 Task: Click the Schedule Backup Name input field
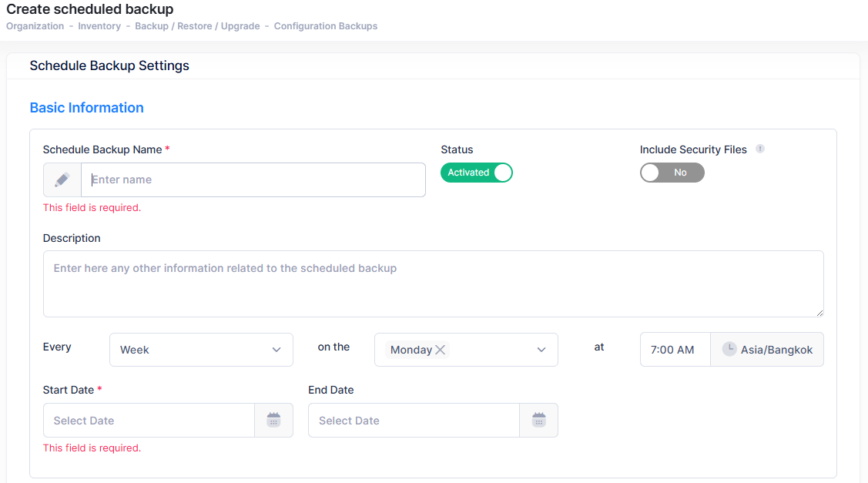tap(253, 179)
